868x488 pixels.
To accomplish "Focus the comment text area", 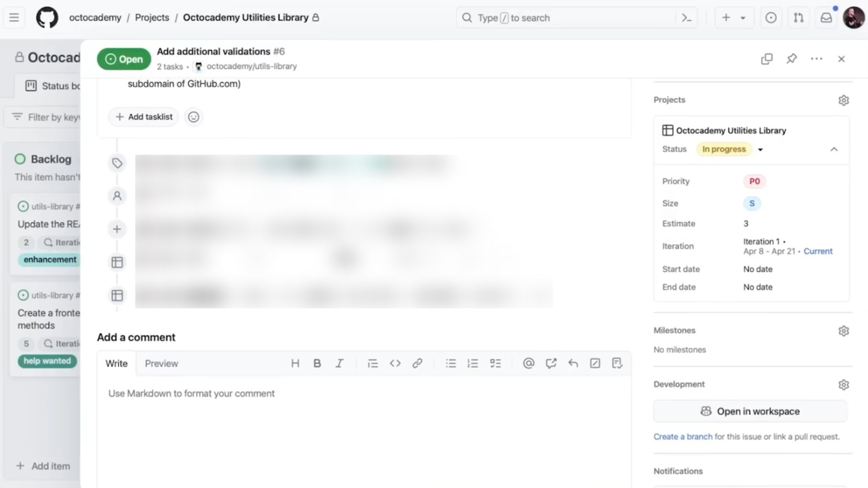I will [x=364, y=432].
